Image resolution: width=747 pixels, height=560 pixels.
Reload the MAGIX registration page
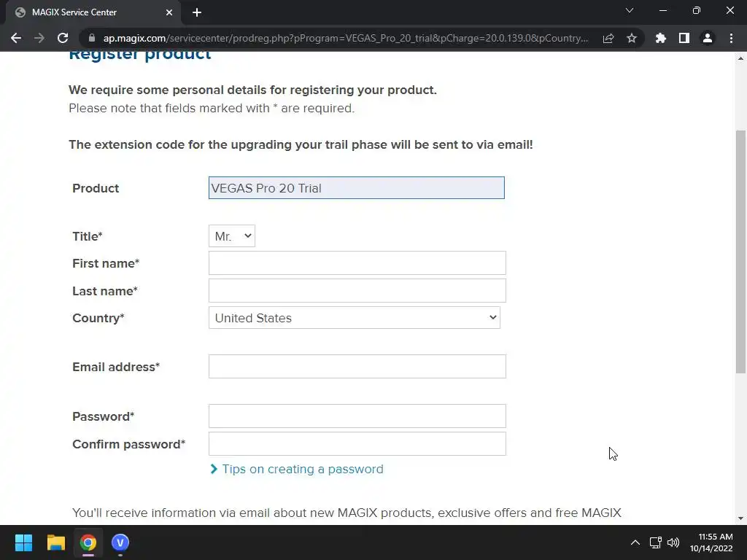pos(63,38)
